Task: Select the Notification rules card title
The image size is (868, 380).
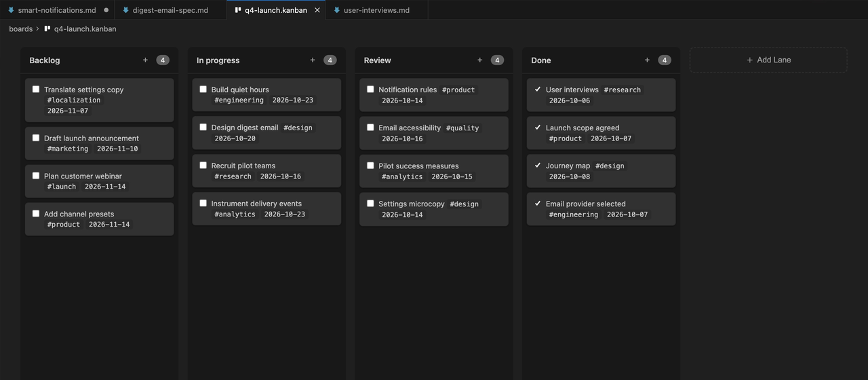Action: pos(408,90)
